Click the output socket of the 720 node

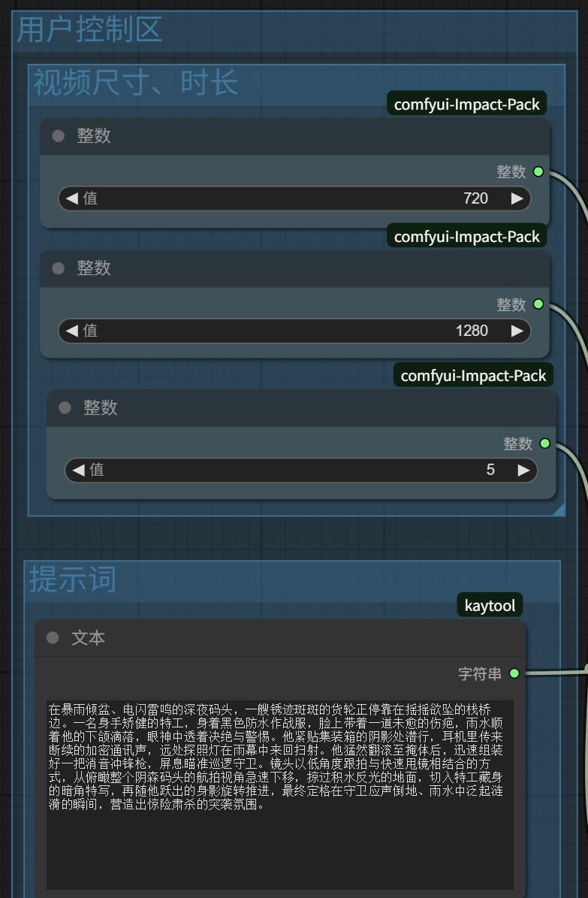538,171
